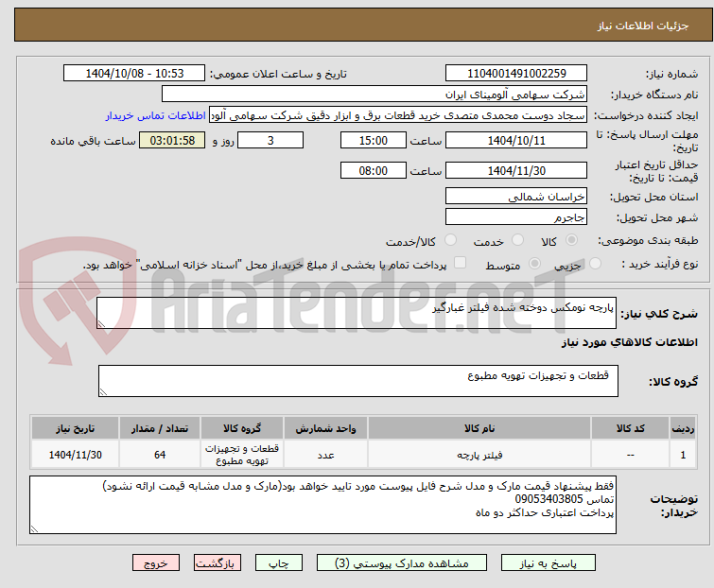Click the province field خراسان شمالی
714x588 pixels.
pyautogui.click(x=516, y=196)
